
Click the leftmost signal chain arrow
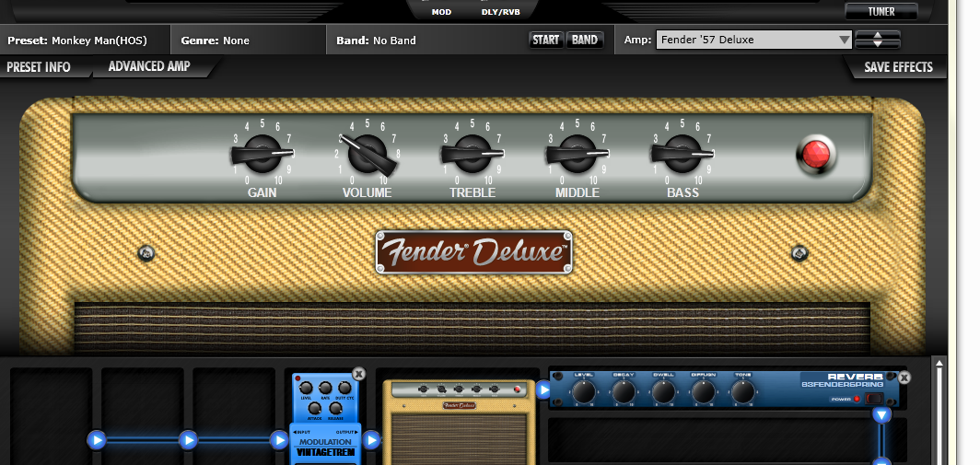point(96,440)
